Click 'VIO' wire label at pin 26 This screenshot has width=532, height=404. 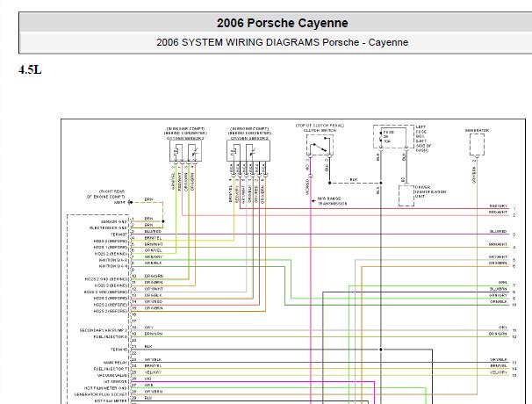point(148,379)
